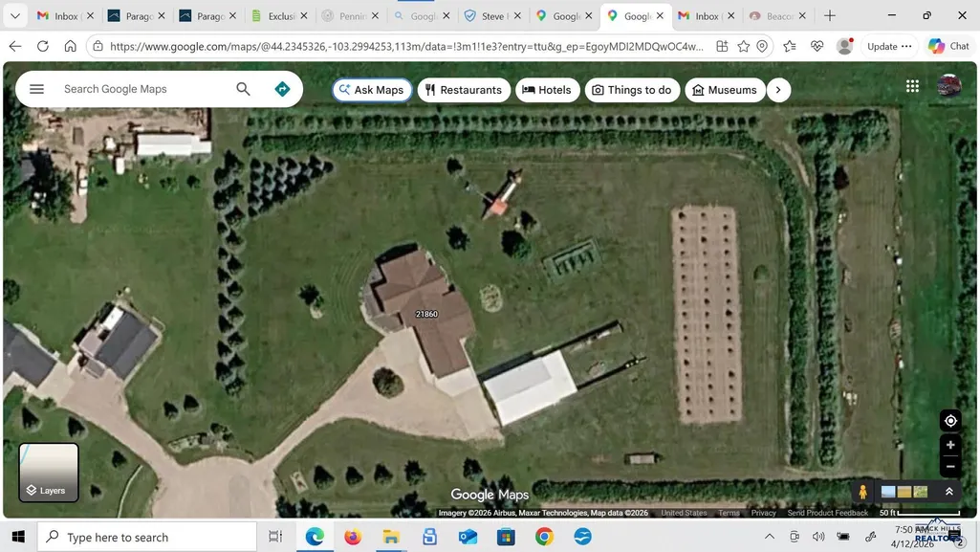Click the Search Google Maps field
The height and width of the screenshot is (552, 980).
click(x=145, y=89)
